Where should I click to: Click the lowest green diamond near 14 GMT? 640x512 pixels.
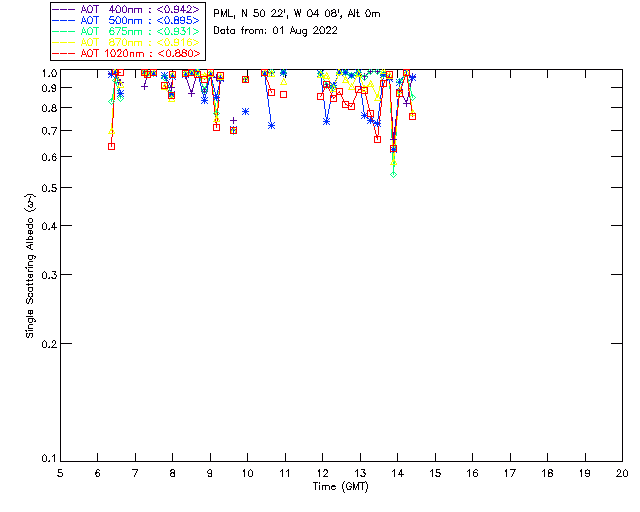[393, 174]
